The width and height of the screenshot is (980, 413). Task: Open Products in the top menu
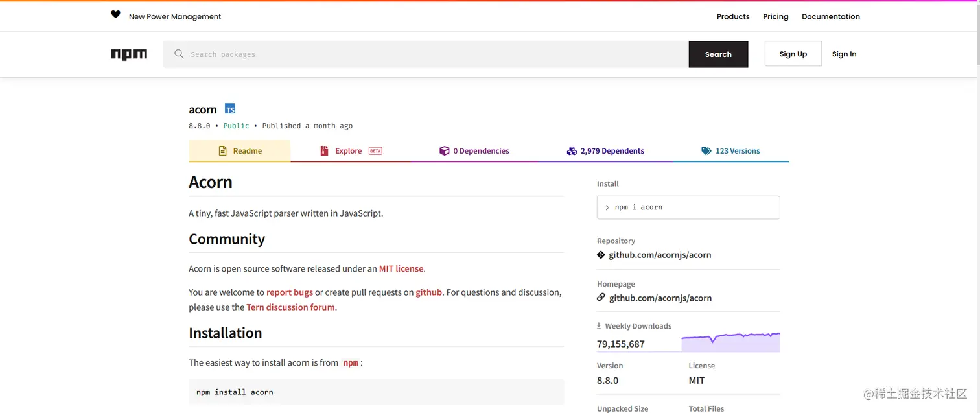(733, 17)
